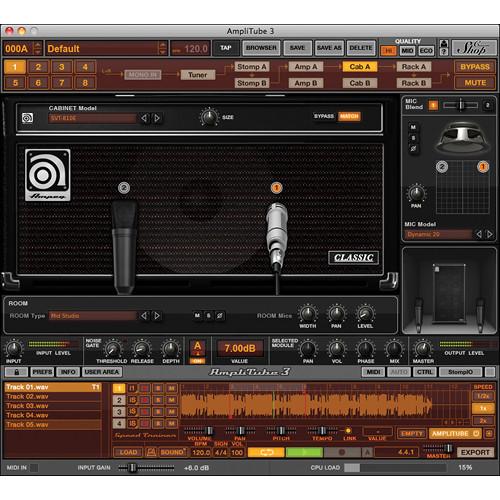500x500 pixels.
Task: Click the metronome icon next to LOAD
Action: point(151,452)
